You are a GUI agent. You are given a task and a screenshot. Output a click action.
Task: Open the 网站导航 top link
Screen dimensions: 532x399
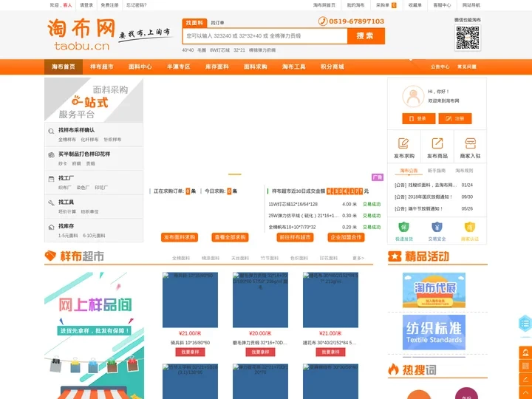471,5
